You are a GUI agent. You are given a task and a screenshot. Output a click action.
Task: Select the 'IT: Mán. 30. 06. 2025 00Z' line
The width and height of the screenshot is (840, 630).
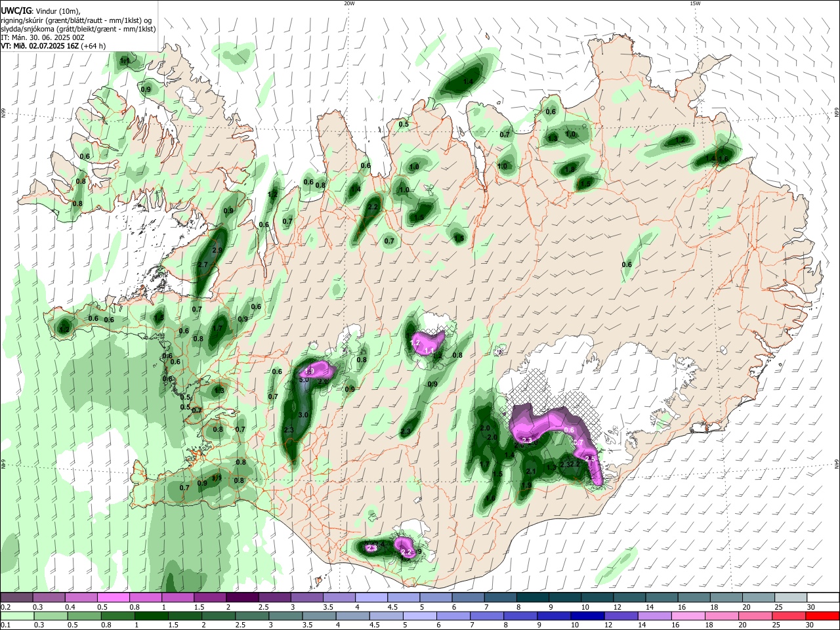pyautogui.click(x=42, y=37)
